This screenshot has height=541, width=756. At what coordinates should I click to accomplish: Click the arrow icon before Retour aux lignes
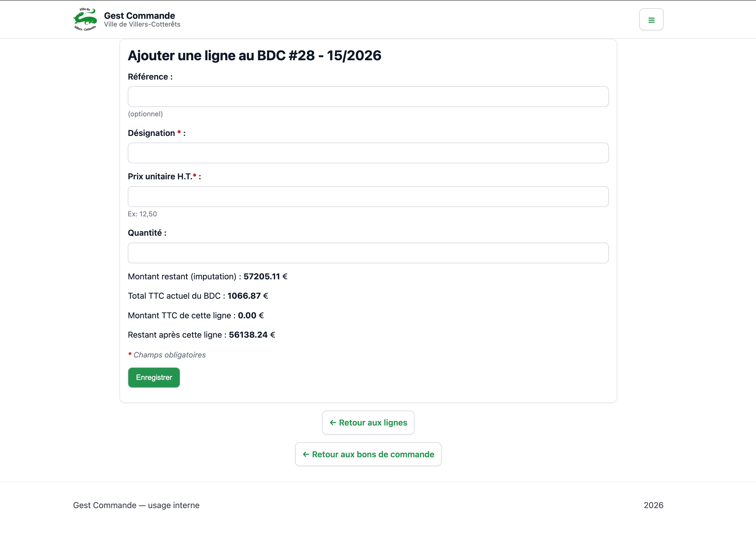(x=333, y=422)
